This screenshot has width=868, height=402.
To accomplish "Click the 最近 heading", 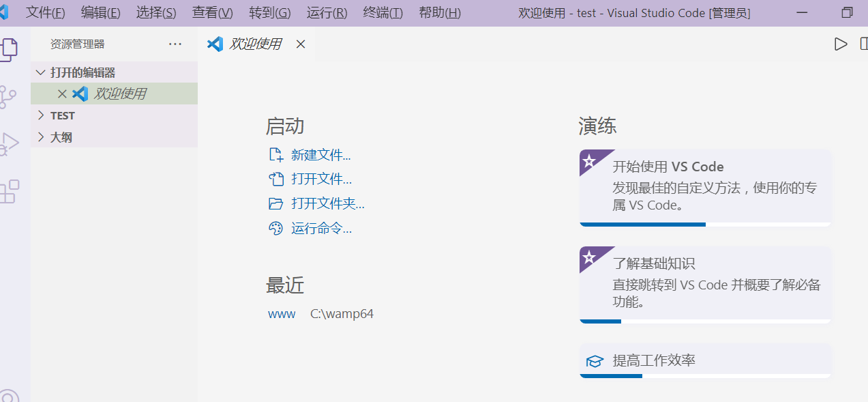I will tap(285, 285).
